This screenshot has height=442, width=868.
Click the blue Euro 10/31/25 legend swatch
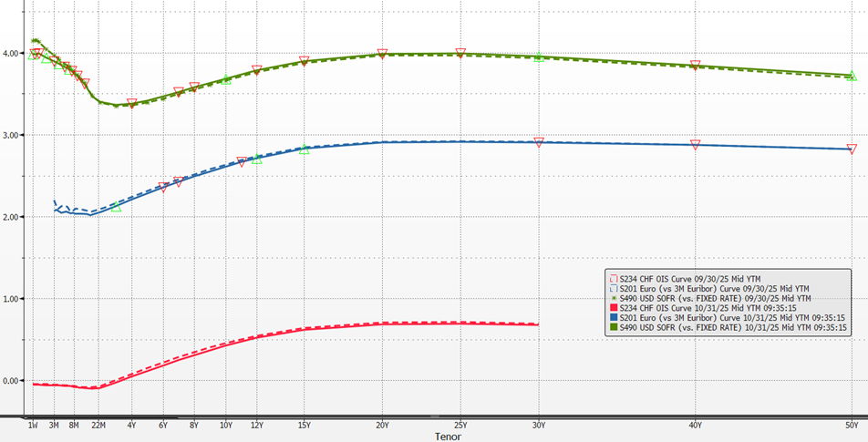(x=613, y=317)
